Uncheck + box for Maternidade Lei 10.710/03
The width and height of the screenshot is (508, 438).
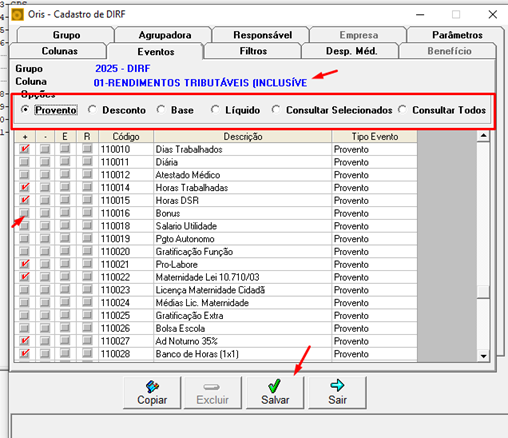(x=24, y=277)
